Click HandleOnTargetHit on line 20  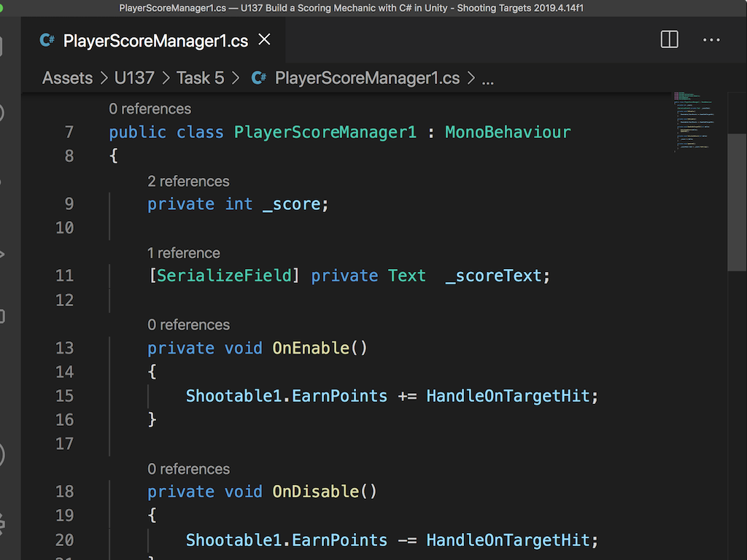click(x=508, y=540)
